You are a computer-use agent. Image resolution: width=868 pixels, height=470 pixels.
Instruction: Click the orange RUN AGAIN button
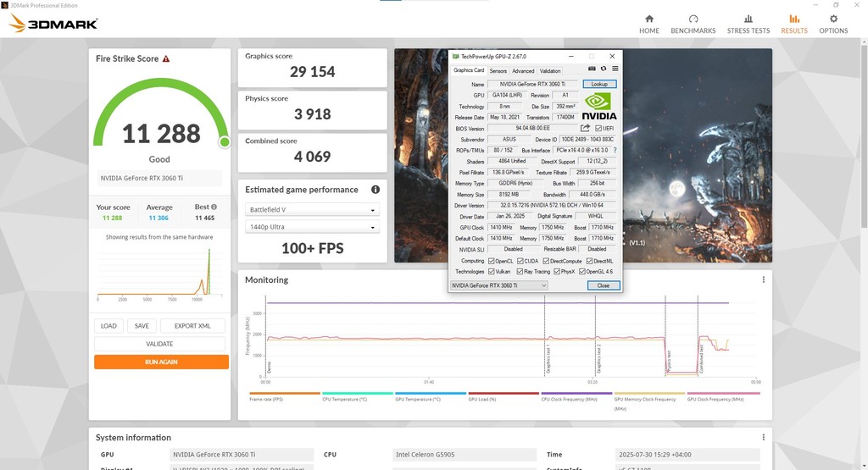tap(161, 362)
